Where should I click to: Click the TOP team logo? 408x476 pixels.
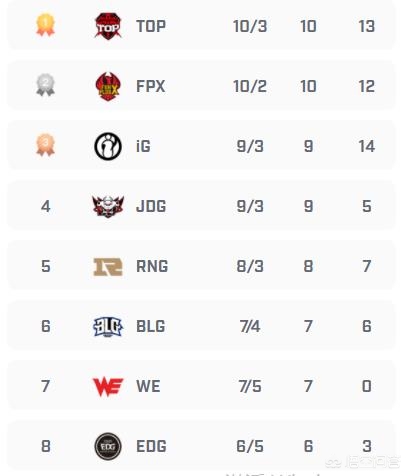pos(108,26)
